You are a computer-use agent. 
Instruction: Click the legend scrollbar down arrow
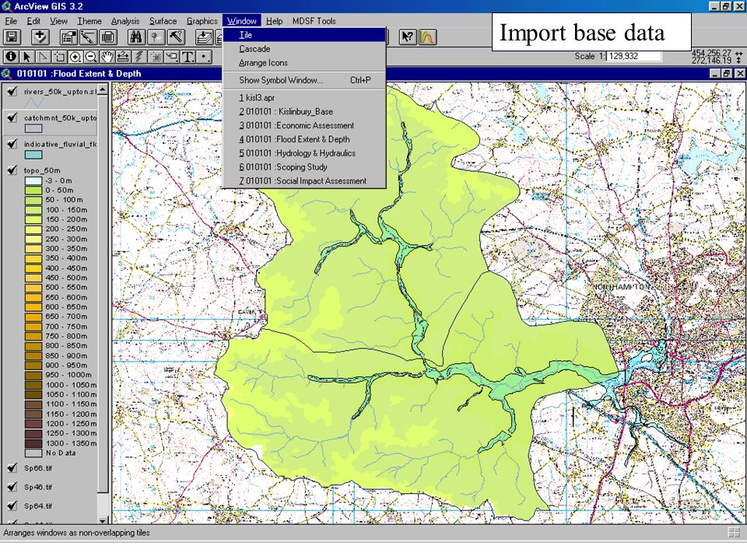103,520
